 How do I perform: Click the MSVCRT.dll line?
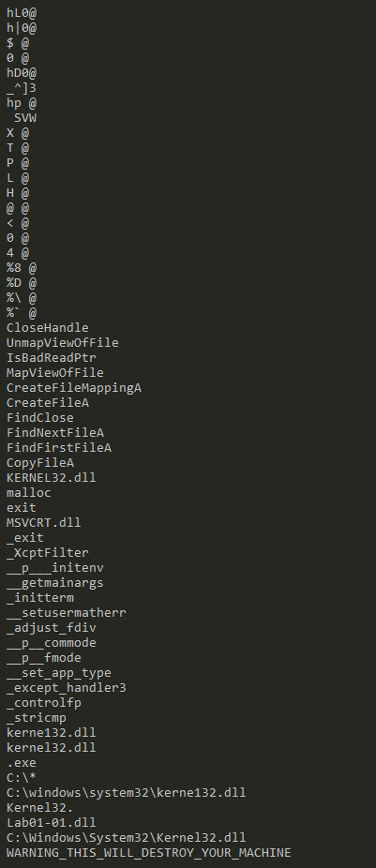44,522
